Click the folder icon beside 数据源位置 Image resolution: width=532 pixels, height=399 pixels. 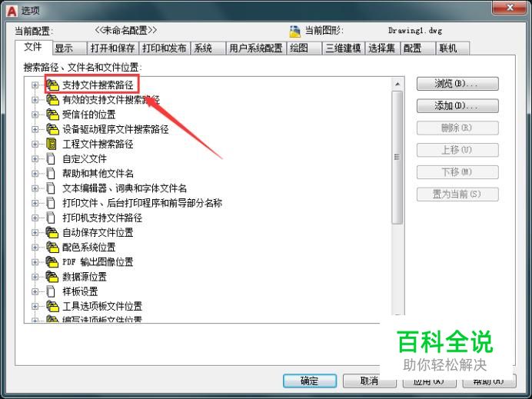point(52,277)
